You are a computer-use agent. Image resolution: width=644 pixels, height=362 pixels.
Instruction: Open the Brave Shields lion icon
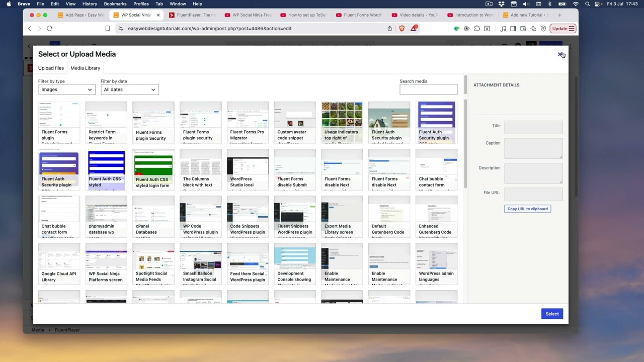click(401, 29)
